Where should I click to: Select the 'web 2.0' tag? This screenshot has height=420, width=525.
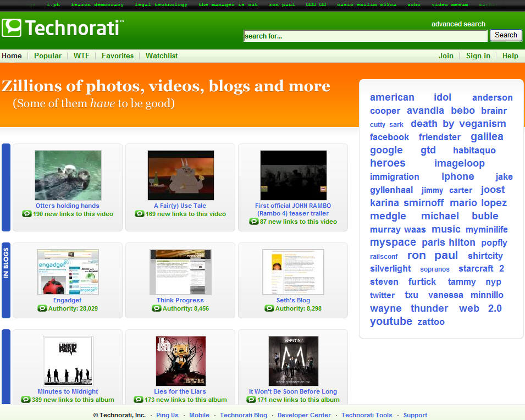(x=480, y=308)
